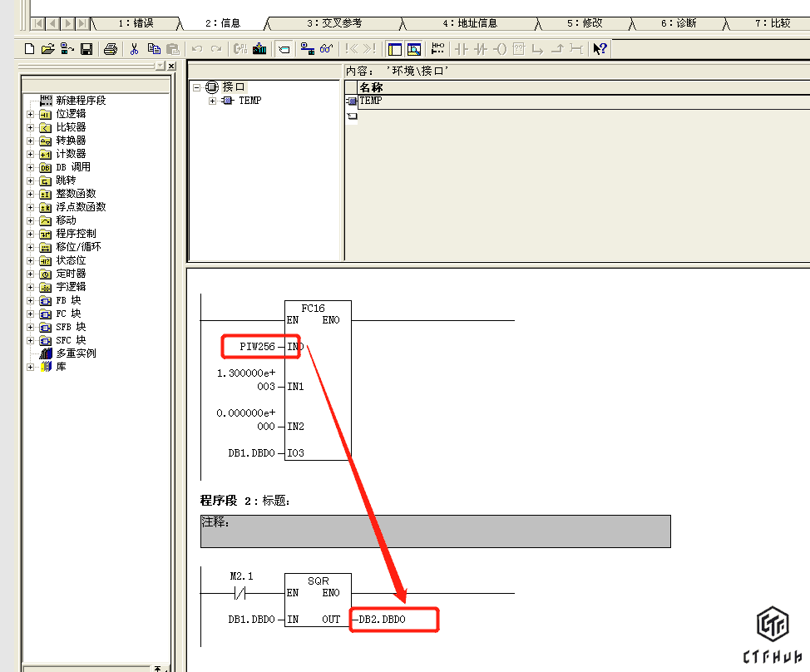The width and height of the screenshot is (810, 672).
Task: Click the Print icon
Action: pyautogui.click(x=111, y=49)
